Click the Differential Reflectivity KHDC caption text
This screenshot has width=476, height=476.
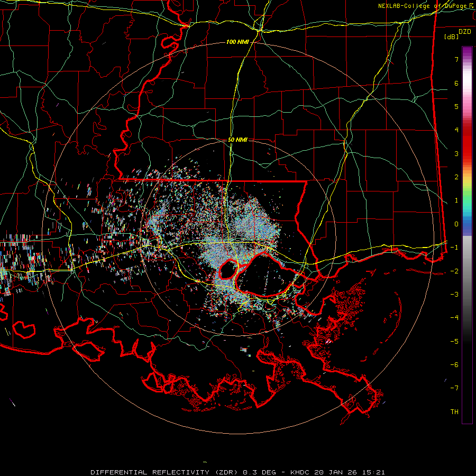coord(237,472)
